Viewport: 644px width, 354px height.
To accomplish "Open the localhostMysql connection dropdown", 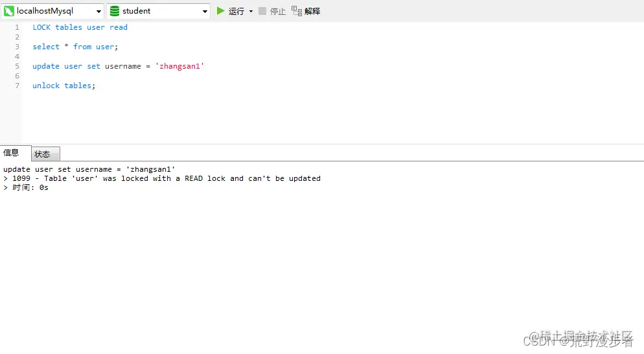I will click(x=98, y=12).
